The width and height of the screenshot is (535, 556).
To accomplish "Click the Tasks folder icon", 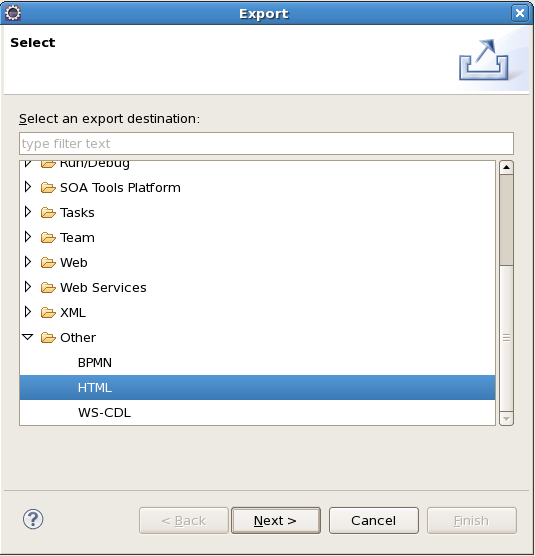I will pyautogui.click(x=48, y=212).
